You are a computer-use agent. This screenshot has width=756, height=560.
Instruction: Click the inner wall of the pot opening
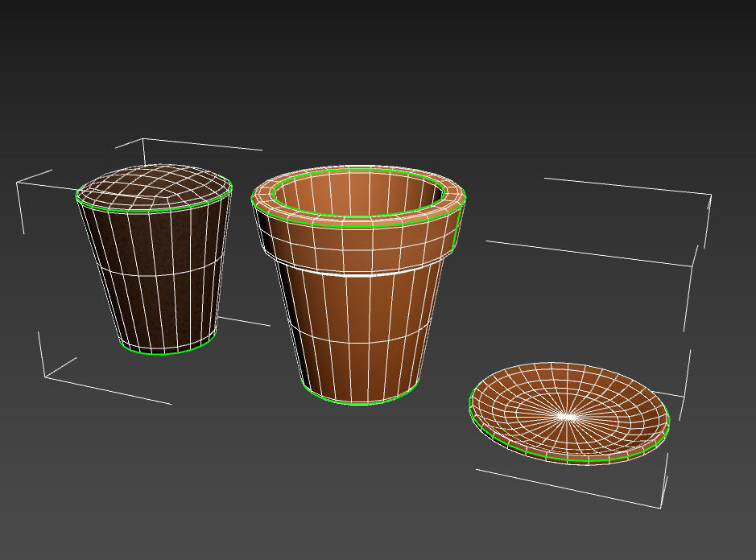[357, 191]
